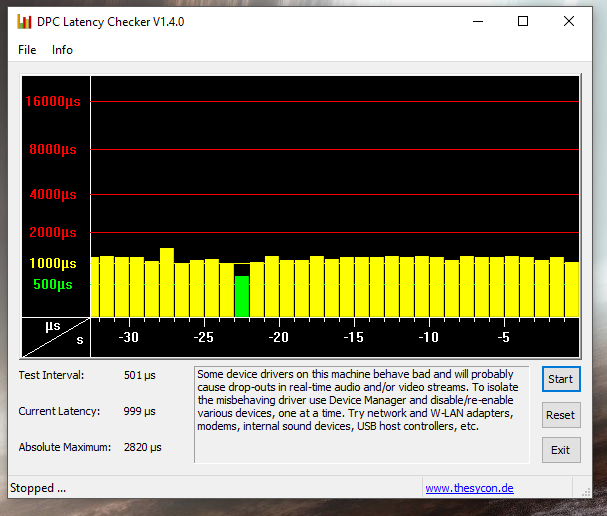
Task: Click the -5 time axis label
Action: pos(504,338)
